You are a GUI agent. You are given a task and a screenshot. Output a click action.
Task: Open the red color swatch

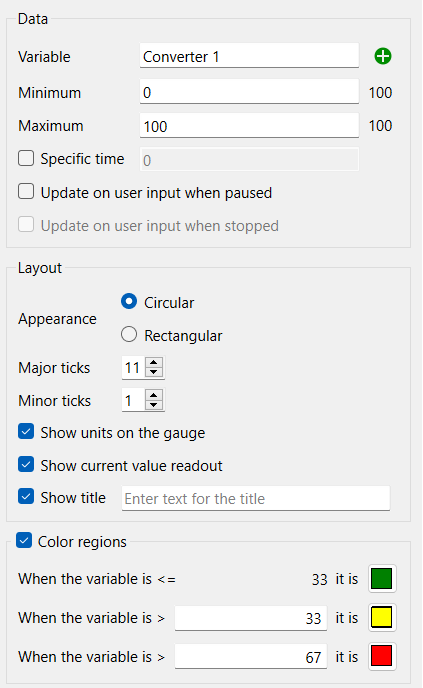pos(382,656)
